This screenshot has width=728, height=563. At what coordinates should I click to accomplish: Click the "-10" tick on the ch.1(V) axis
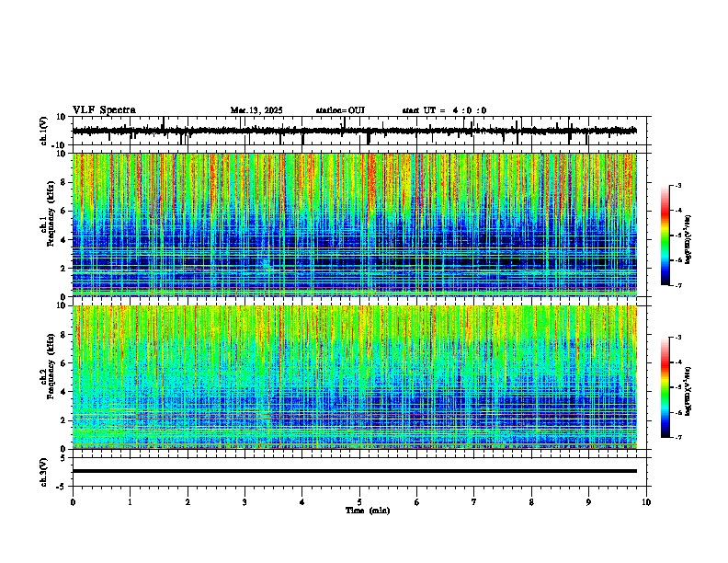click(60, 145)
